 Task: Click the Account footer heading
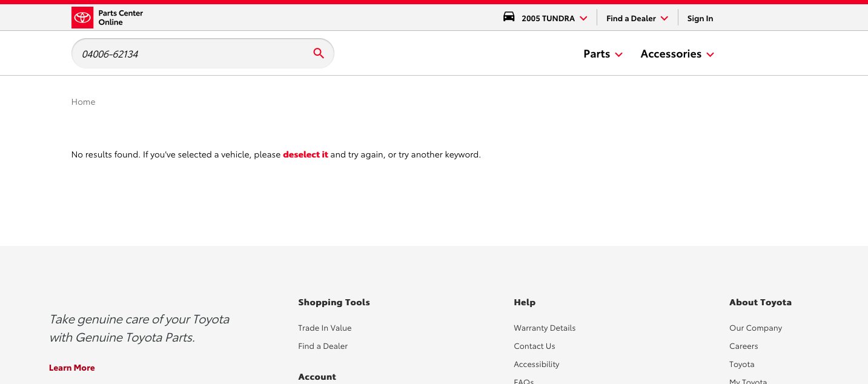pos(317,377)
